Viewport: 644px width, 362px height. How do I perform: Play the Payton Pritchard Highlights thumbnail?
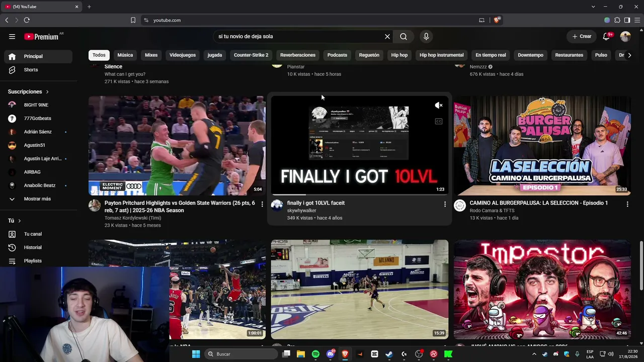(x=177, y=146)
